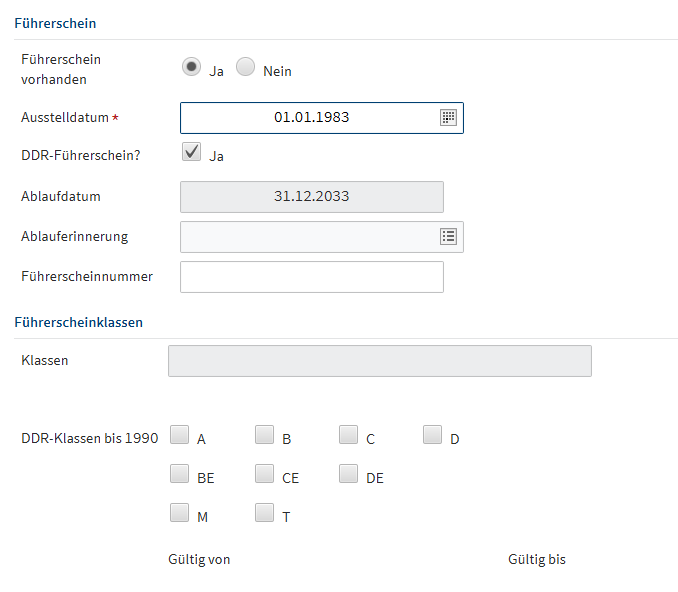
Task: Click the Ablaufdatum field
Action: [x=311, y=197]
